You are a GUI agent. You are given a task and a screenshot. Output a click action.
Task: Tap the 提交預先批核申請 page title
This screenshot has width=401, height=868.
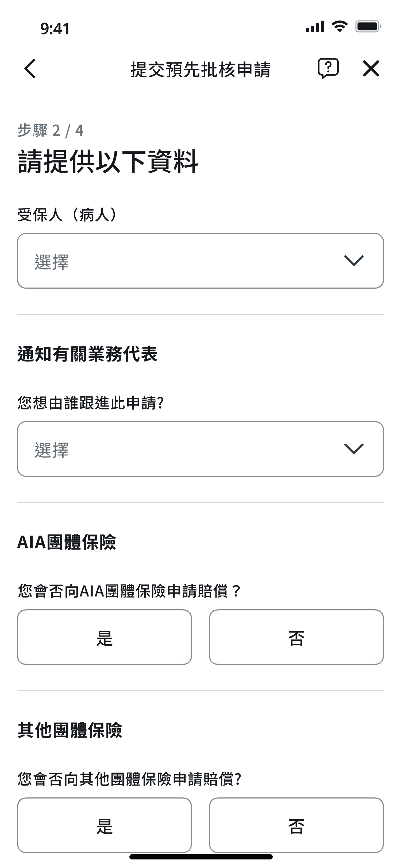pos(200,69)
